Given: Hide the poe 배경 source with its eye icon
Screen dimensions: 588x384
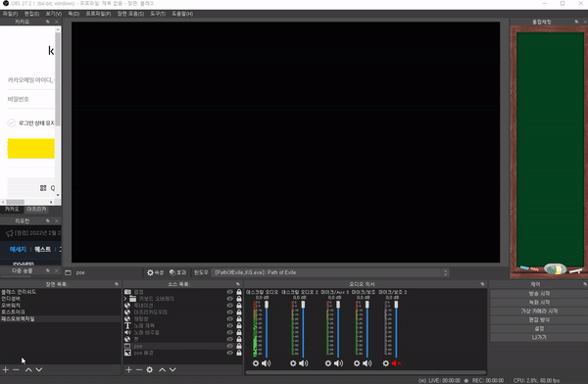Looking at the screenshot, I should (x=230, y=353).
